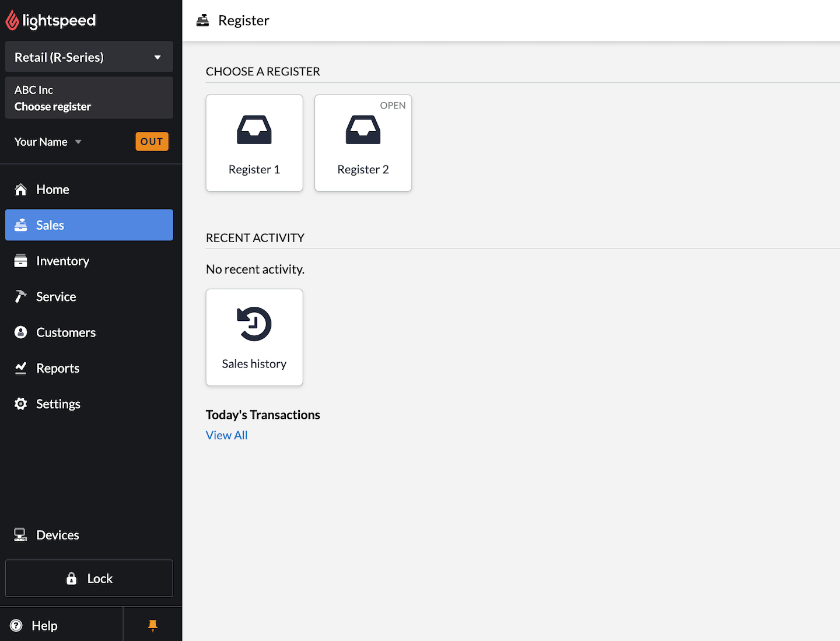Toggle the sidebar pin icon
The height and width of the screenshot is (641, 840).
point(153,625)
